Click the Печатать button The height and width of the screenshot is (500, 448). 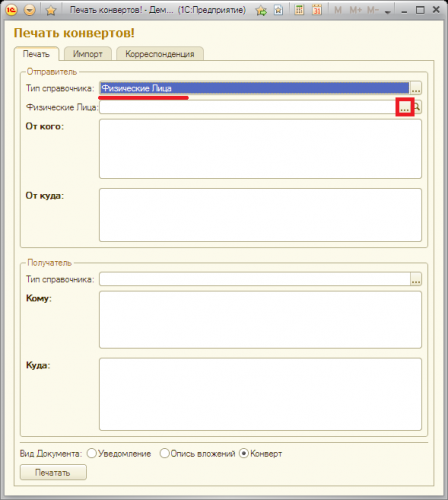click(53, 472)
